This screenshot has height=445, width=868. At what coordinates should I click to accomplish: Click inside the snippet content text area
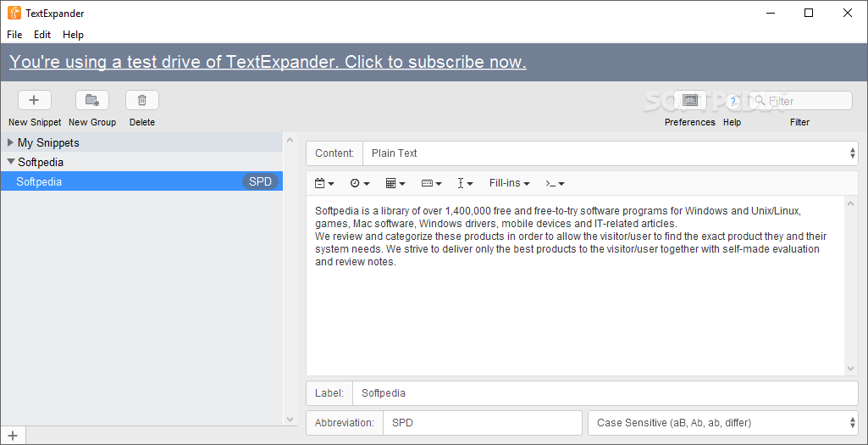click(x=575, y=285)
